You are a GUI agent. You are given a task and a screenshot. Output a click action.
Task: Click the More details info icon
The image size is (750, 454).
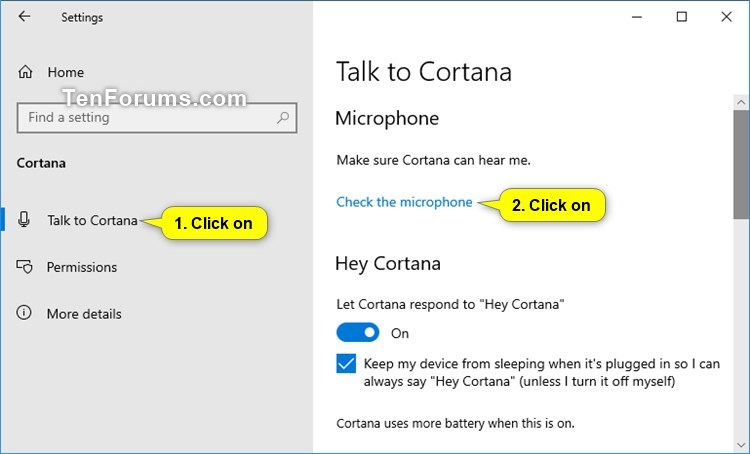tap(24, 313)
